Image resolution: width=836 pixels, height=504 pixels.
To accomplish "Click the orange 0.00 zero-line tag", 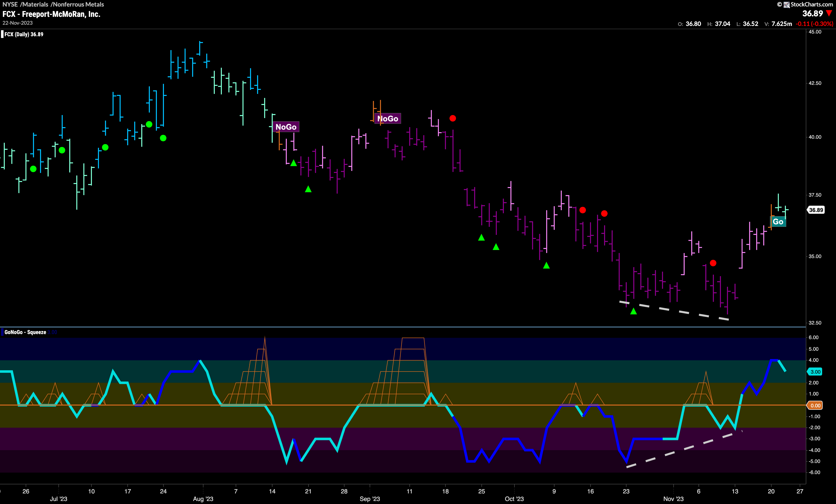I will click(x=815, y=405).
